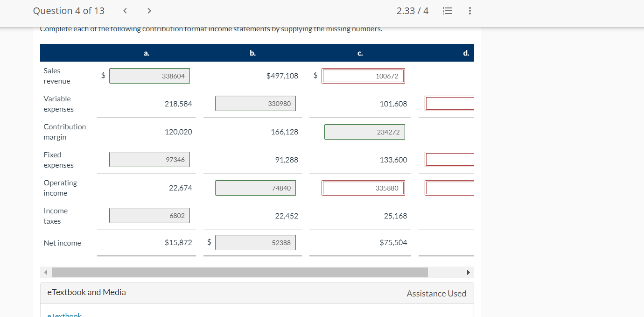Edit column a Fixed expenses field 97346
The width and height of the screenshot is (644, 317).
point(149,160)
